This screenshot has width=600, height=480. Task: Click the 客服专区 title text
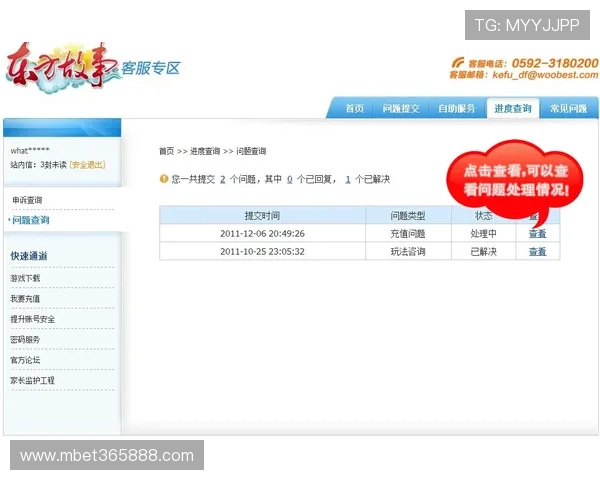(x=151, y=68)
